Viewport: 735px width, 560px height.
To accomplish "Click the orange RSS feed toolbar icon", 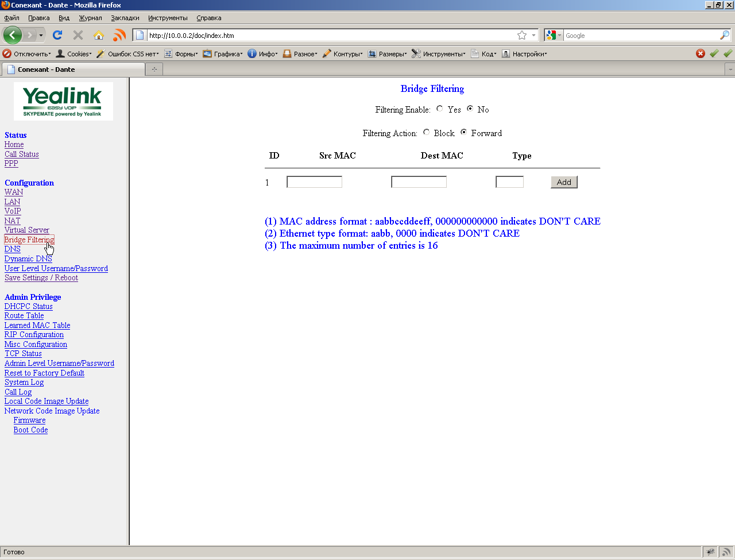I will (119, 35).
